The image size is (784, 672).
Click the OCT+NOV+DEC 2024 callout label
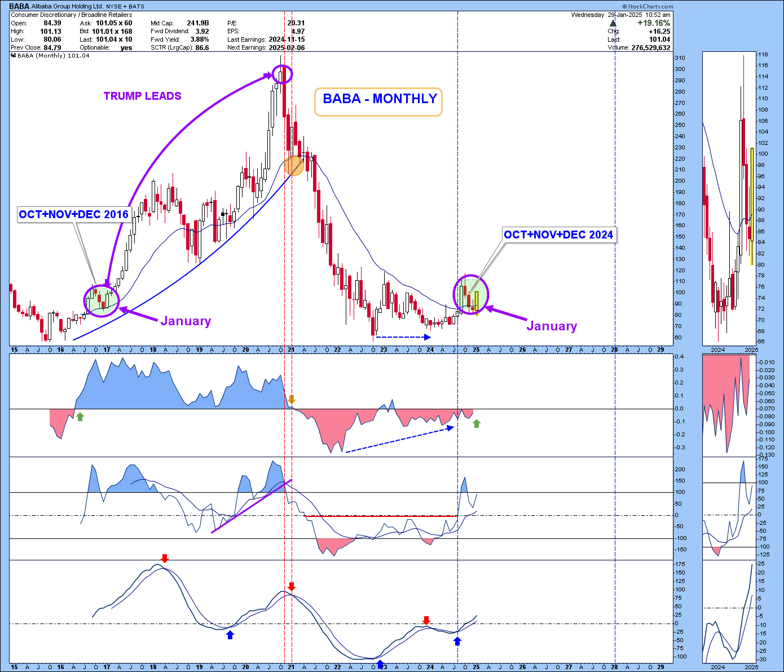coord(558,235)
